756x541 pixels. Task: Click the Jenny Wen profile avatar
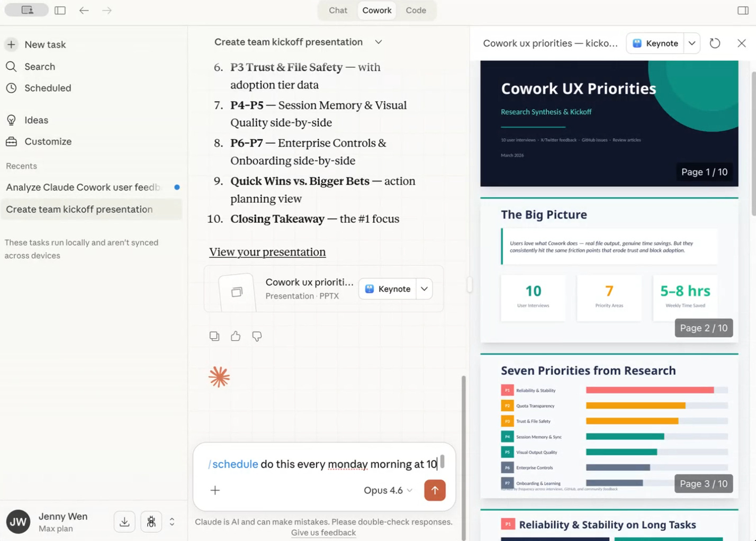(18, 522)
